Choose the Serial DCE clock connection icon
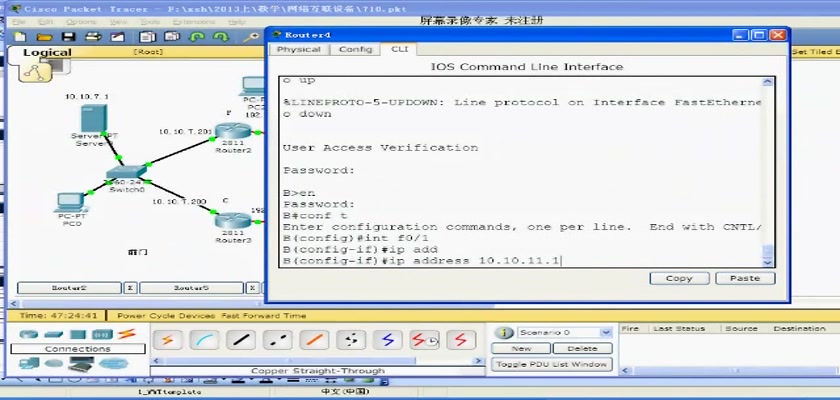The width and height of the screenshot is (840, 400). tap(424, 339)
